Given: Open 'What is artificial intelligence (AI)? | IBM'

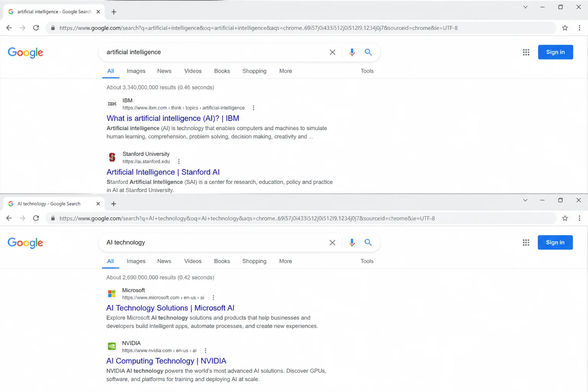Looking at the screenshot, I should point(173,118).
